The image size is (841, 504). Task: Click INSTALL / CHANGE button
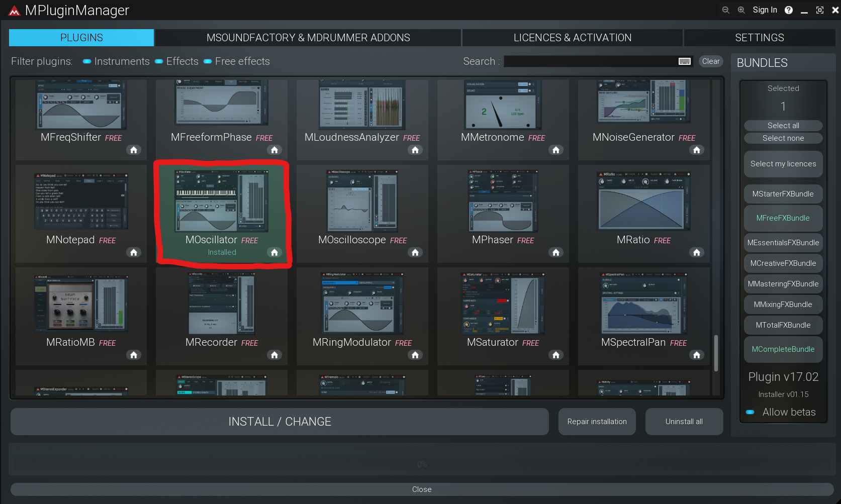coord(279,422)
